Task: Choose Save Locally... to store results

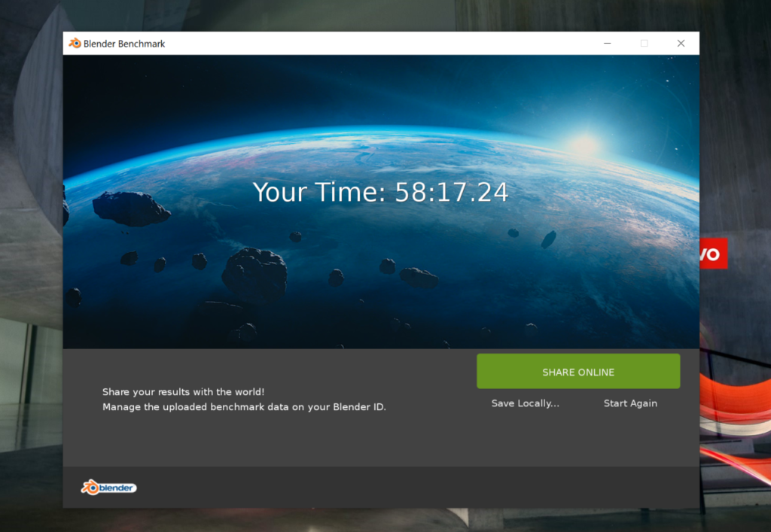Action: coord(525,403)
